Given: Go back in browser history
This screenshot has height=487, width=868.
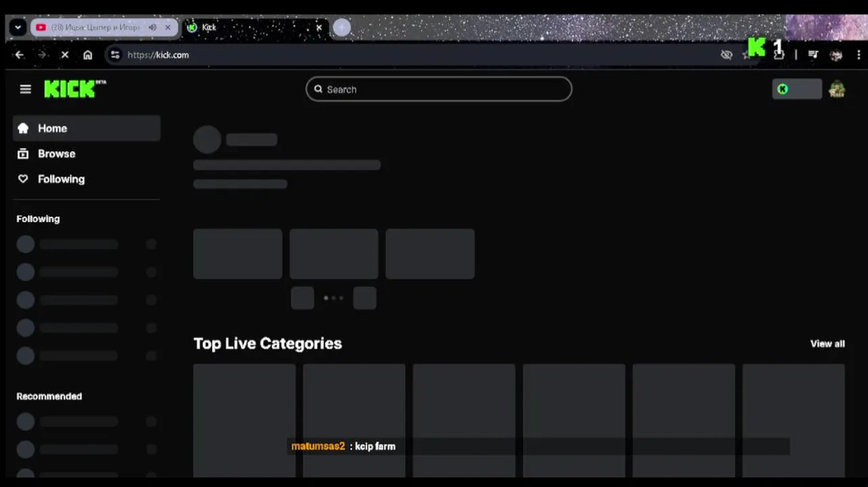Looking at the screenshot, I should (20, 55).
